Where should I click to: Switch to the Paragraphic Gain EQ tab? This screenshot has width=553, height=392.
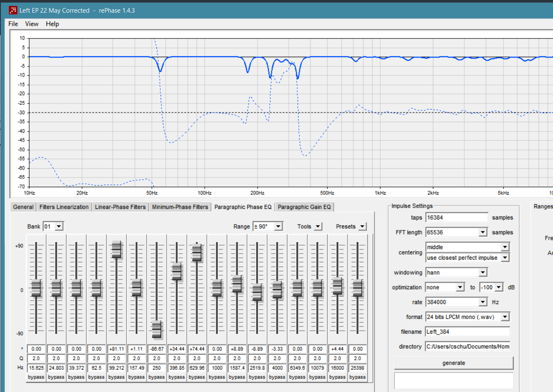304,207
